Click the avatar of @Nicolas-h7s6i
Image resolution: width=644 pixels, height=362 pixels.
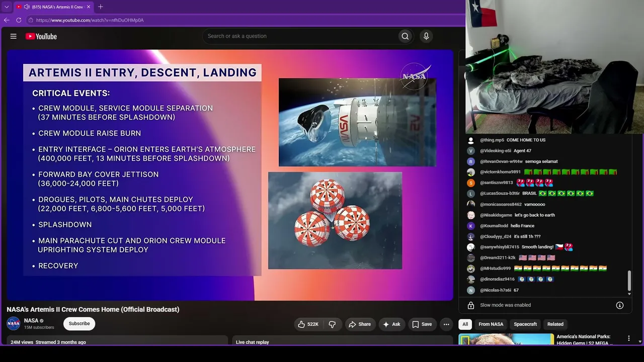(x=471, y=290)
